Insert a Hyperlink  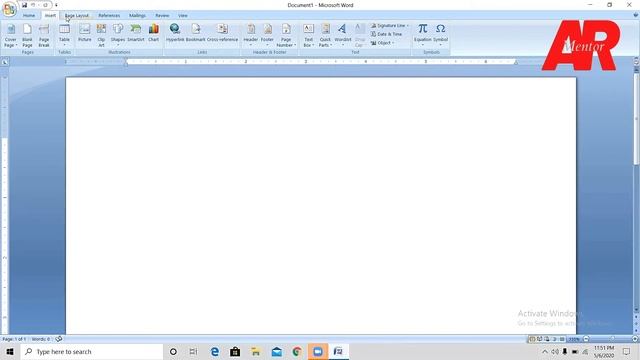point(175,33)
